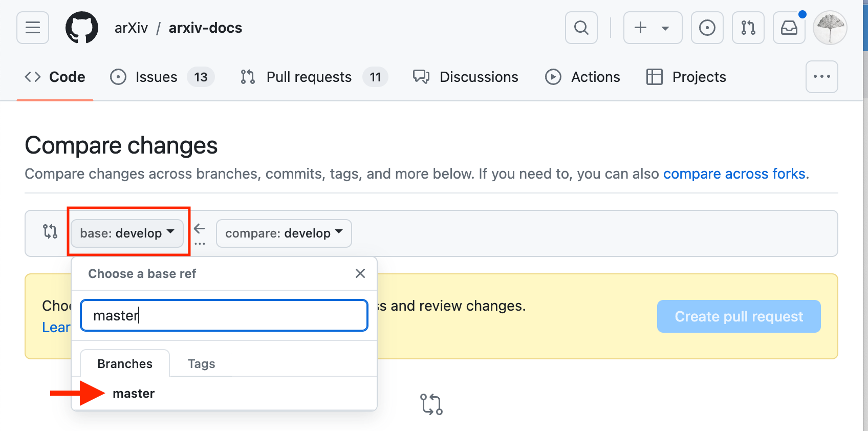Image resolution: width=868 pixels, height=431 pixels.
Task: Select the master branch from results
Action: (134, 393)
